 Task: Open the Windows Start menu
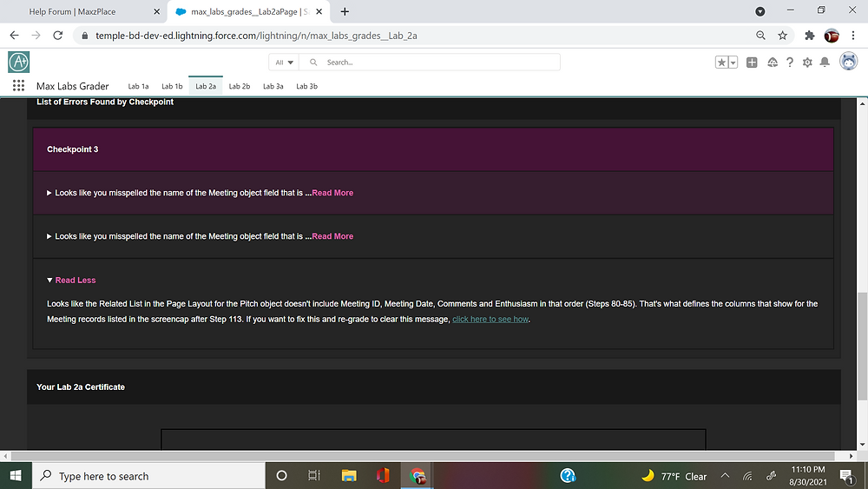point(16,476)
